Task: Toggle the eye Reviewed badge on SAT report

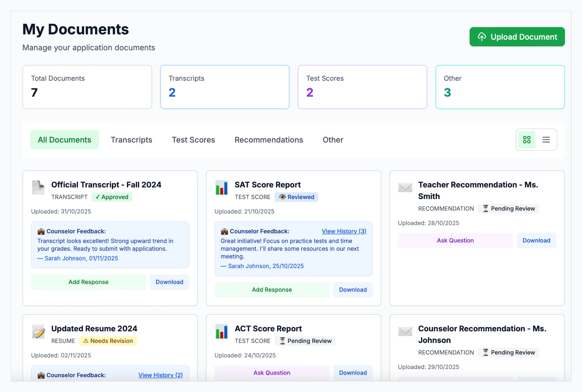Action: coord(296,197)
